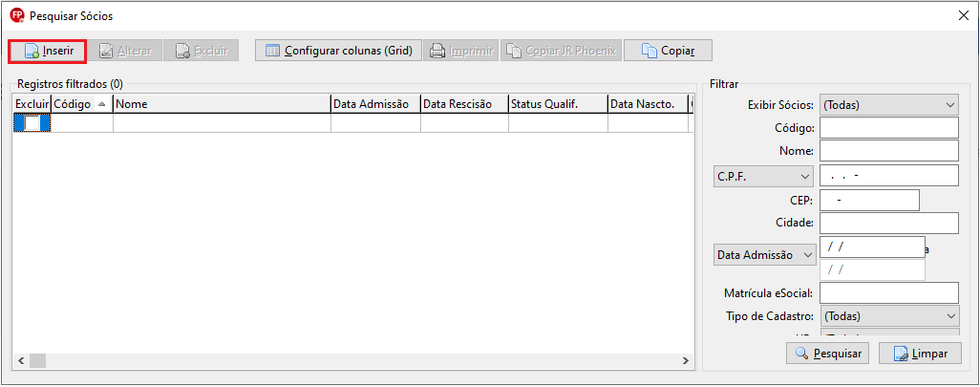Click the horizontal scrollbar thumb in grid
Screen dimensions: 980x387
click(x=37, y=361)
